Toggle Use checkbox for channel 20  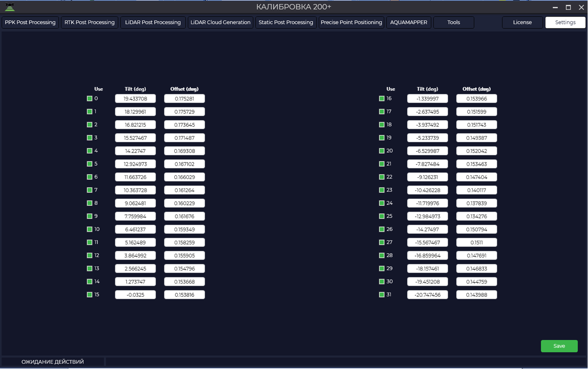coord(382,151)
